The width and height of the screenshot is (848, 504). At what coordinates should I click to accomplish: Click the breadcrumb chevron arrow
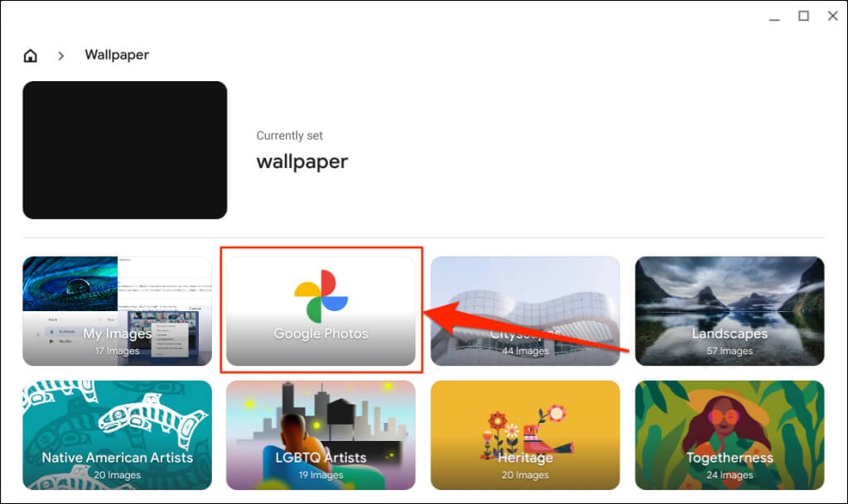pos(61,55)
